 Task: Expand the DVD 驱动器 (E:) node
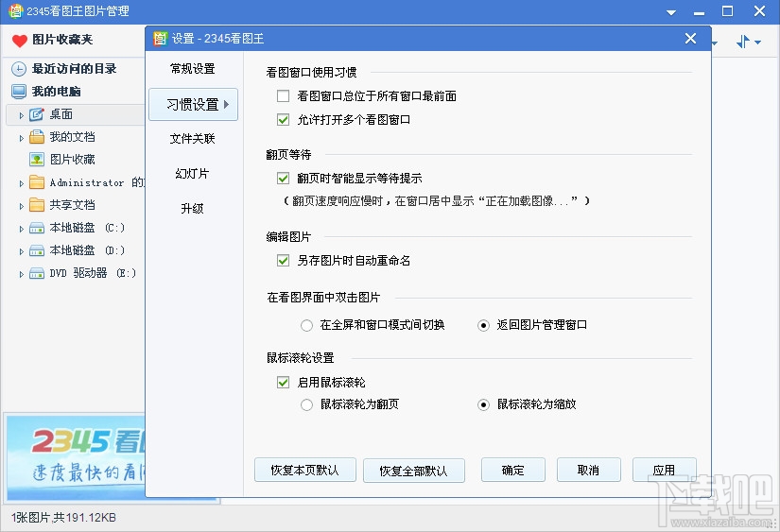22,274
